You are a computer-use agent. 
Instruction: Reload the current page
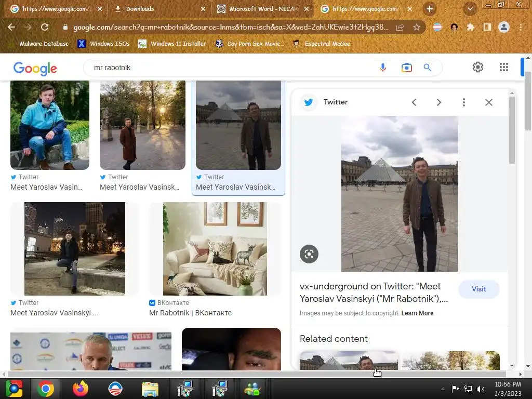[x=45, y=27]
